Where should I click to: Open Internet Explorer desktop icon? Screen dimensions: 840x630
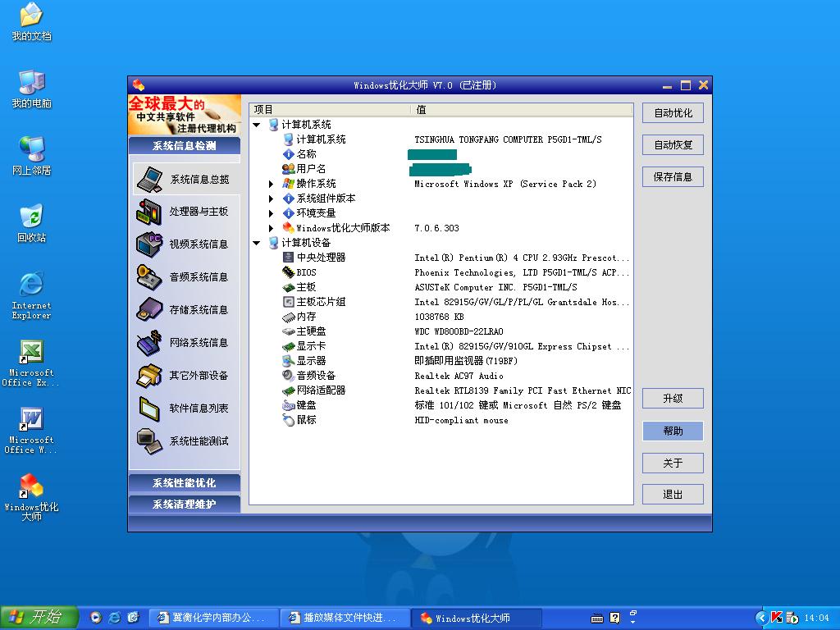31,284
